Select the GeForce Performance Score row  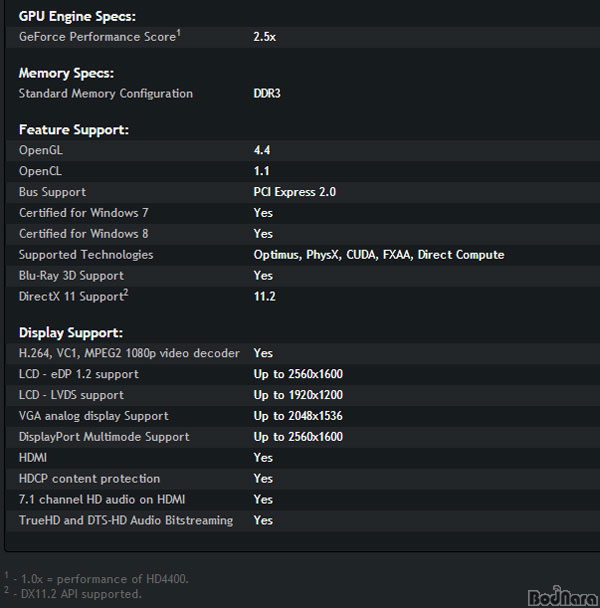point(303,37)
